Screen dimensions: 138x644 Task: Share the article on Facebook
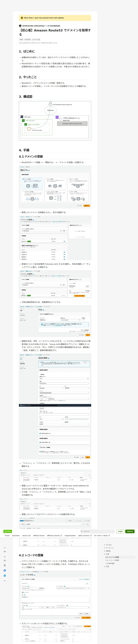tap(5, 570)
